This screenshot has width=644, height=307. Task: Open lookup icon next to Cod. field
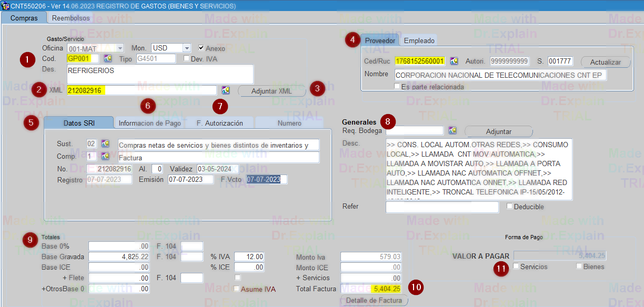point(108,59)
